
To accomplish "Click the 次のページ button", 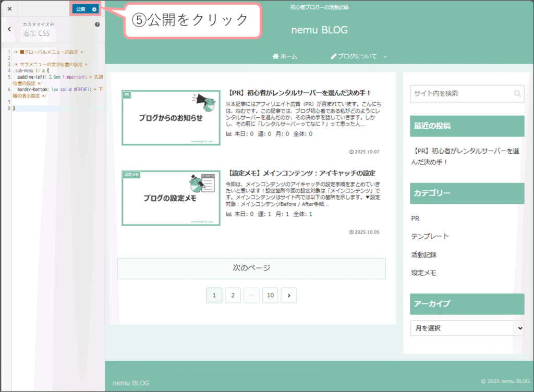I will [x=251, y=268].
